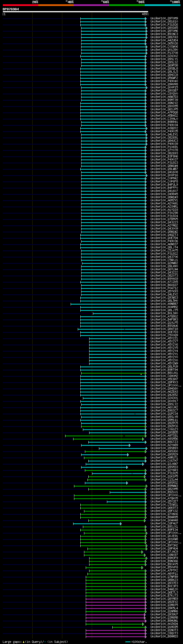Select hit UniRef100_A2YA89

[164, 445]
